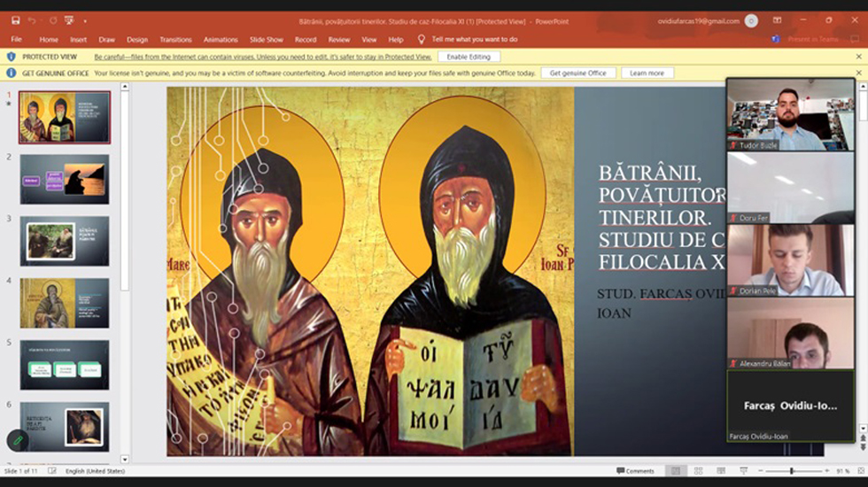Close the Get Genuine Office message bar
Image resolution: width=868 pixels, height=487 pixels.
click(x=858, y=73)
